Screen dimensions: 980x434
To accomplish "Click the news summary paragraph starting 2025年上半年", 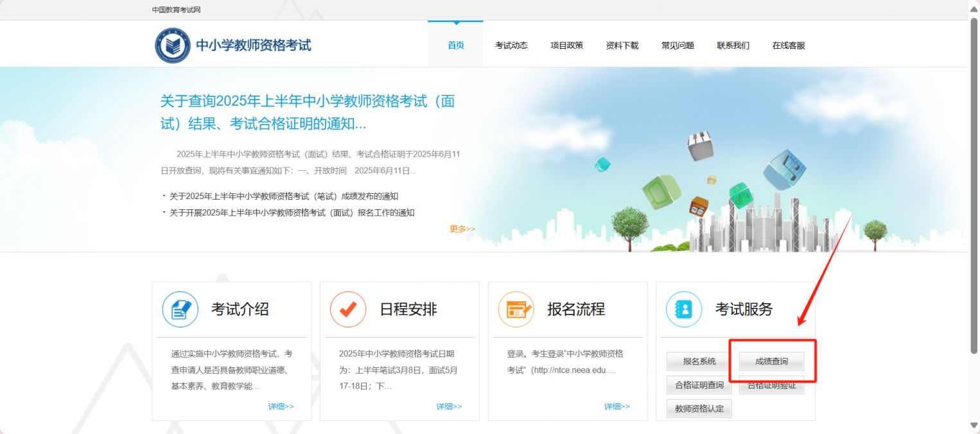I will tap(310, 162).
